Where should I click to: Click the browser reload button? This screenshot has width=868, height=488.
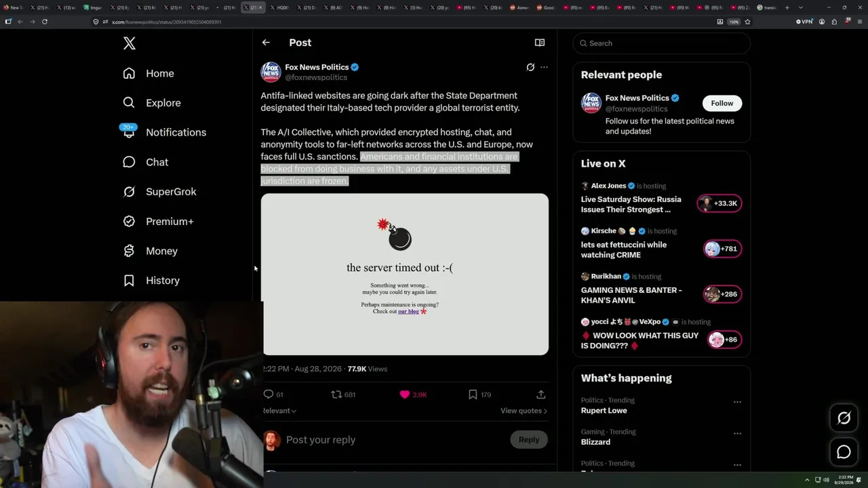point(45,22)
